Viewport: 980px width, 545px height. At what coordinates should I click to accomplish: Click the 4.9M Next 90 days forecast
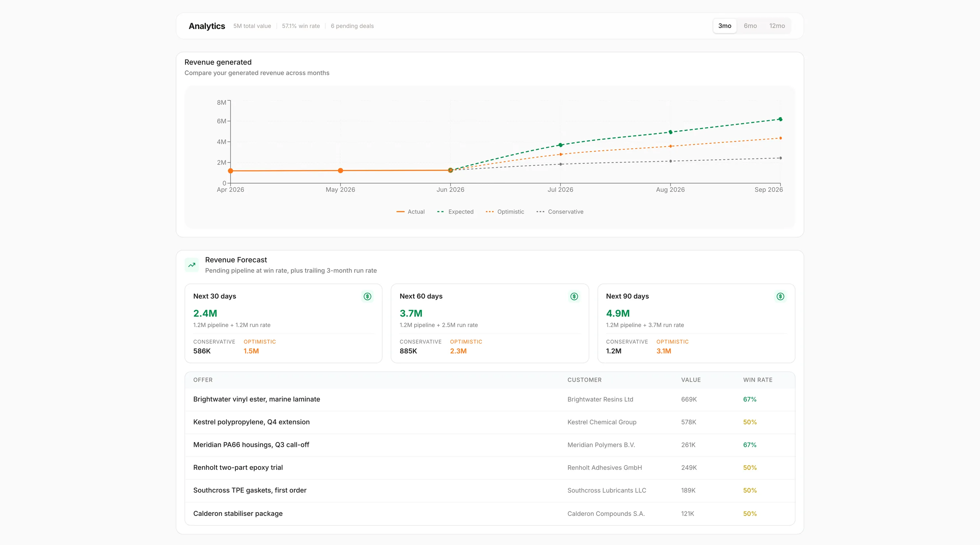pyautogui.click(x=618, y=313)
